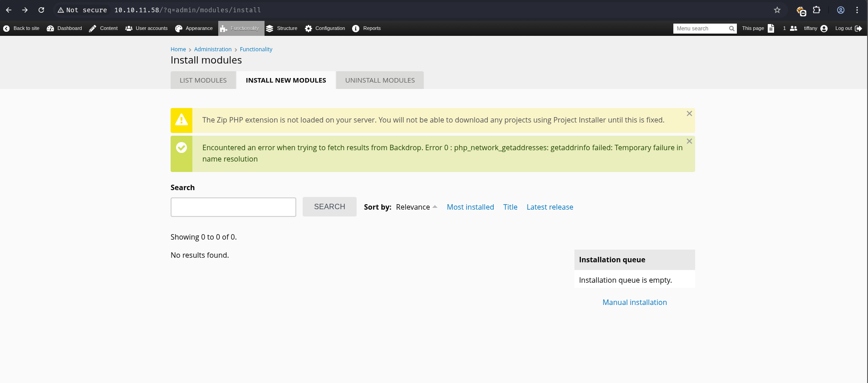Image resolution: width=868 pixels, height=383 pixels.
Task: Click the magnifier in Menu search
Action: click(x=731, y=29)
